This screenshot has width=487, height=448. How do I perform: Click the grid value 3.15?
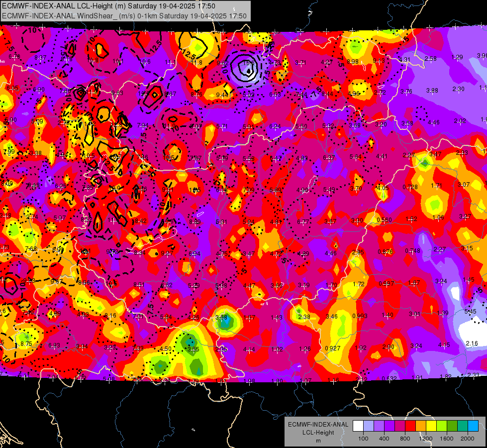pos(467,248)
